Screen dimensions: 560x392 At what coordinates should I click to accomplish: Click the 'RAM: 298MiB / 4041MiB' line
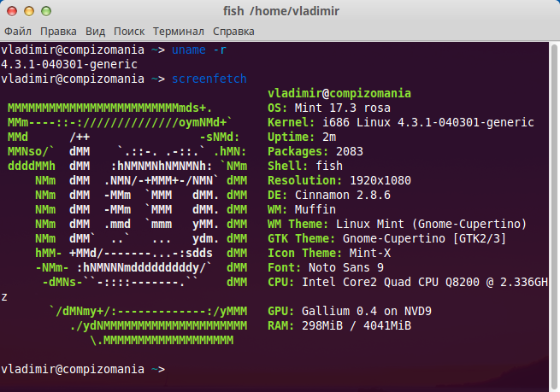[x=339, y=325]
